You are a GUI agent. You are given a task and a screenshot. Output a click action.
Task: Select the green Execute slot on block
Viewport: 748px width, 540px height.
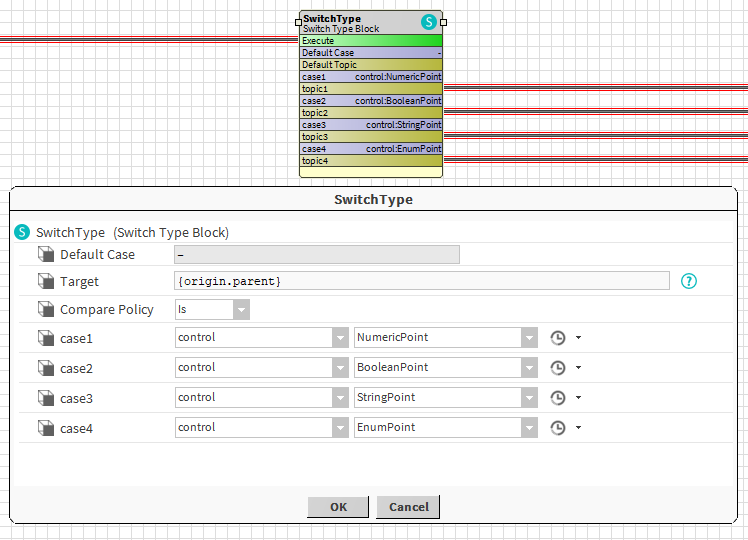(370, 41)
